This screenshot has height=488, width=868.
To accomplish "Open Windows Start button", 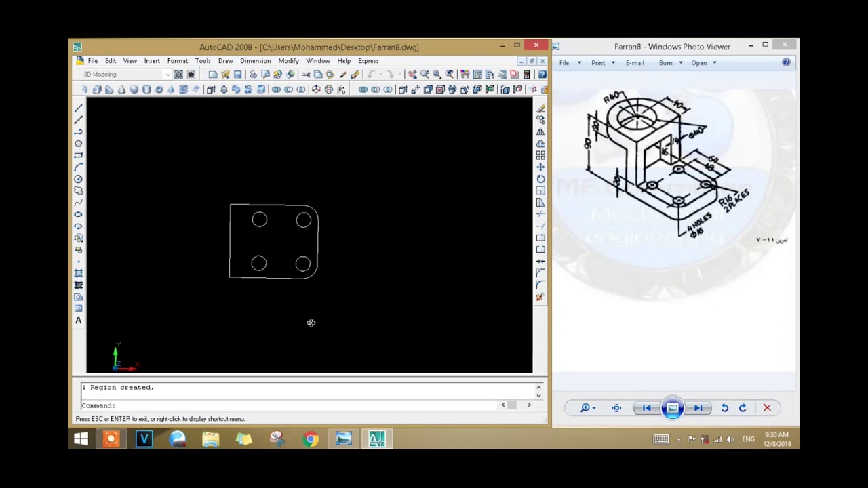I will [x=81, y=439].
